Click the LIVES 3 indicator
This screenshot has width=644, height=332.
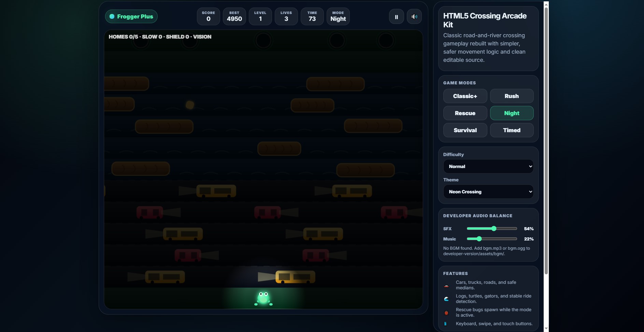click(x=286, y=16)
